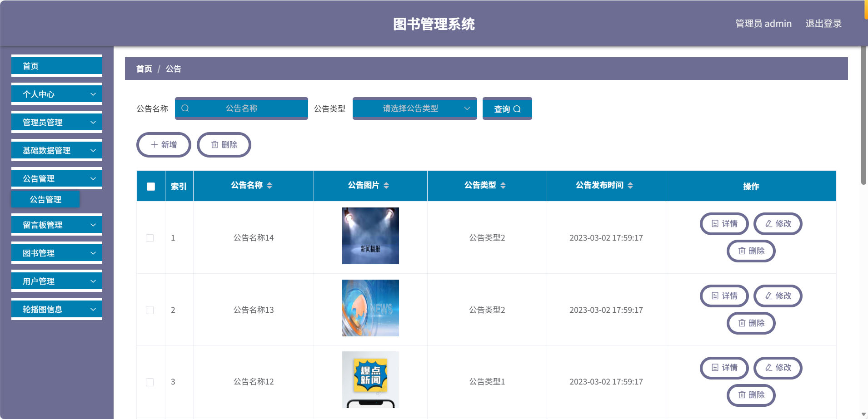Sort by 公告发布时间 column arrows

630,185
